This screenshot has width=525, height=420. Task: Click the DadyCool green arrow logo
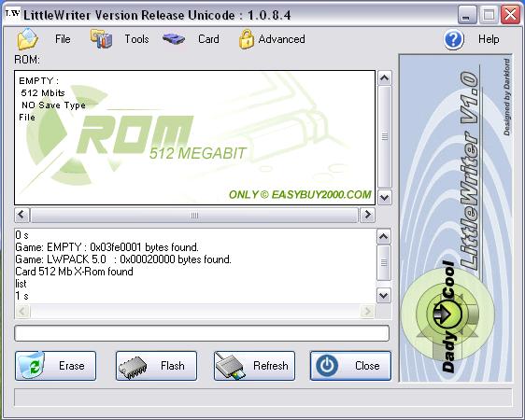[447, 314]
